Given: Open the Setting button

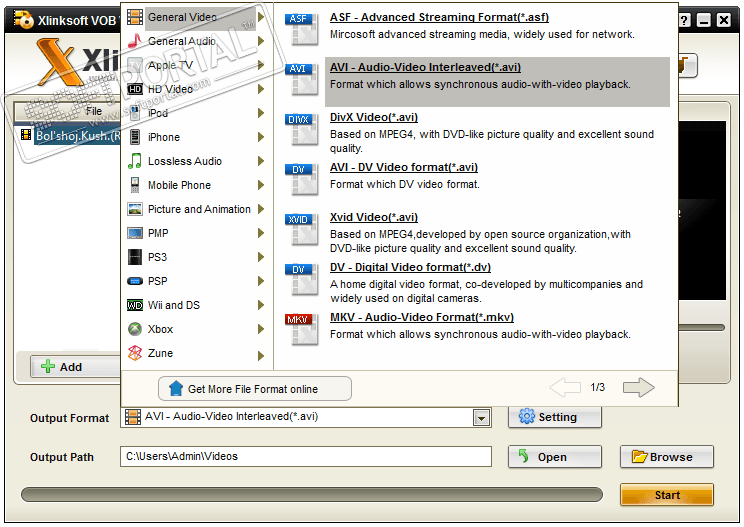Looking at the screenshot, I should (555, 417).
